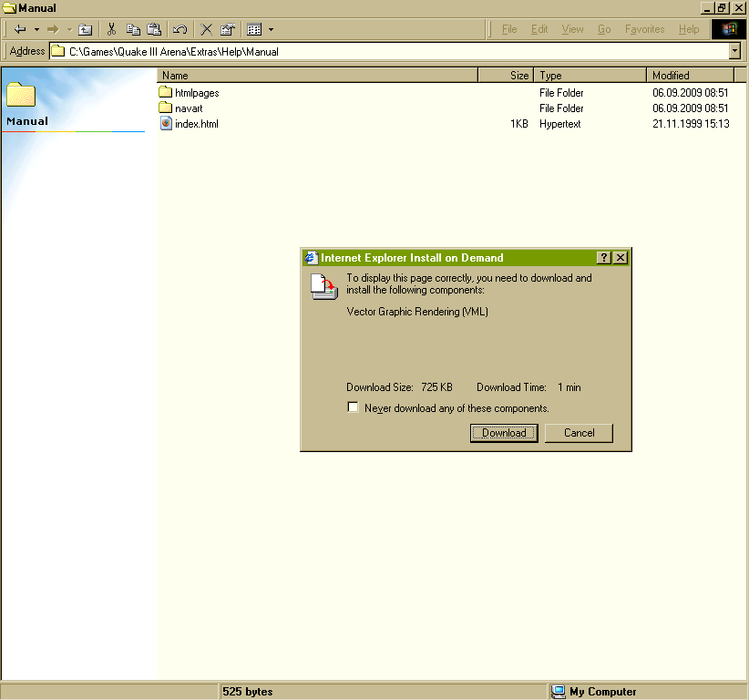Open Properties from the toolbar

coord(228,29)
